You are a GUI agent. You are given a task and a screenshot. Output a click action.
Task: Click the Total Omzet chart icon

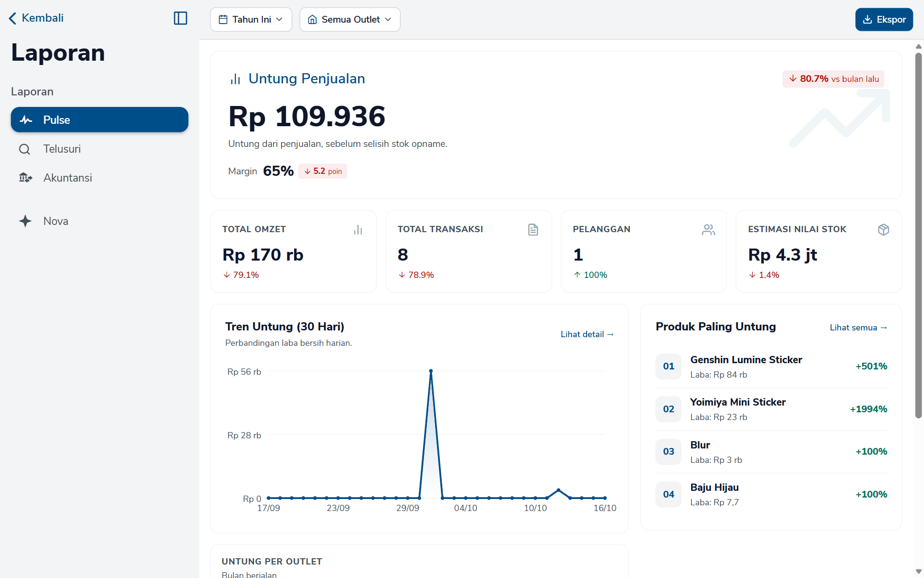click(358, 230)
